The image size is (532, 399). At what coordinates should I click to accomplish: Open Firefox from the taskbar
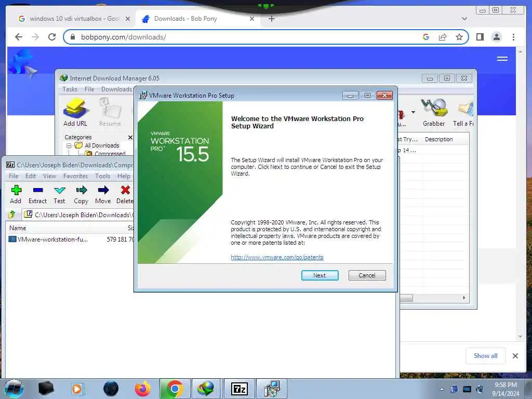(x=142, y=389)
